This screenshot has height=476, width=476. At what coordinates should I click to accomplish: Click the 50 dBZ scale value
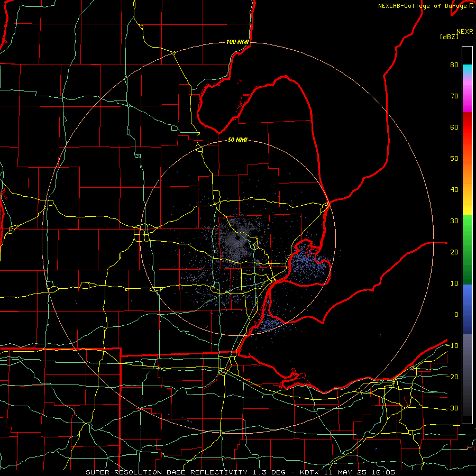(454, 159)
